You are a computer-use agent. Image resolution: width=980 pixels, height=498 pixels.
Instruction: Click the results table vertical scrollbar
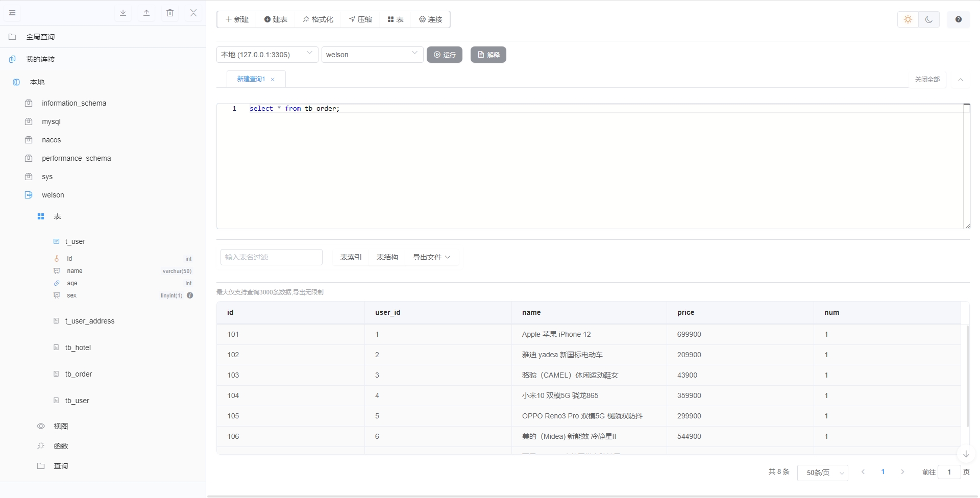click(x=968, y=376)
